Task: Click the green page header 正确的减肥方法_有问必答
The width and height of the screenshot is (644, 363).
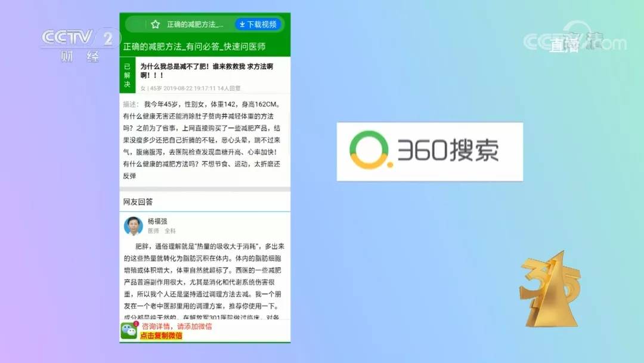Action: click(x=194, y=47)
